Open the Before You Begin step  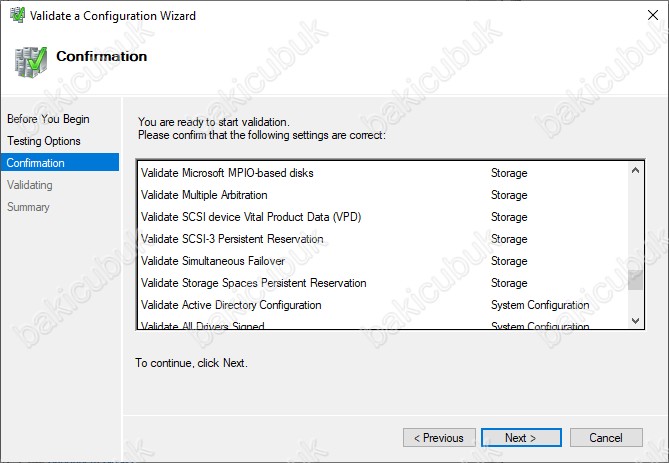click(48, 119)
